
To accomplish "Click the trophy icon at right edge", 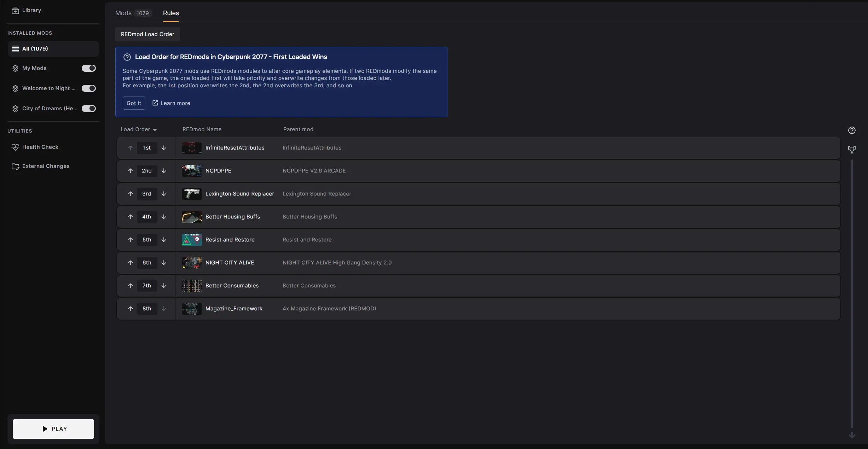I will 852,150.
